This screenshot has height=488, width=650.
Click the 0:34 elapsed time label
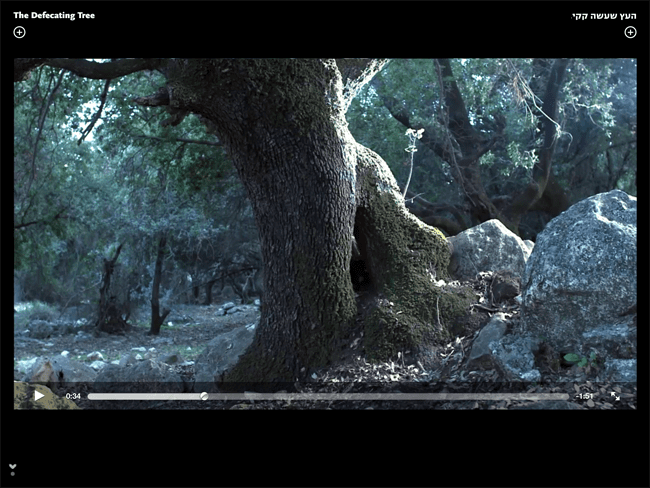[x=73, y=396]
